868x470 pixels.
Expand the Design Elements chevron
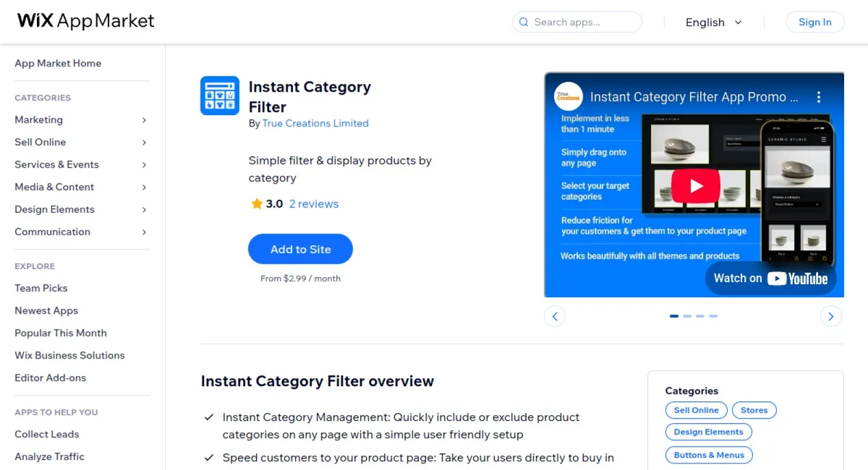click(144, 210)
